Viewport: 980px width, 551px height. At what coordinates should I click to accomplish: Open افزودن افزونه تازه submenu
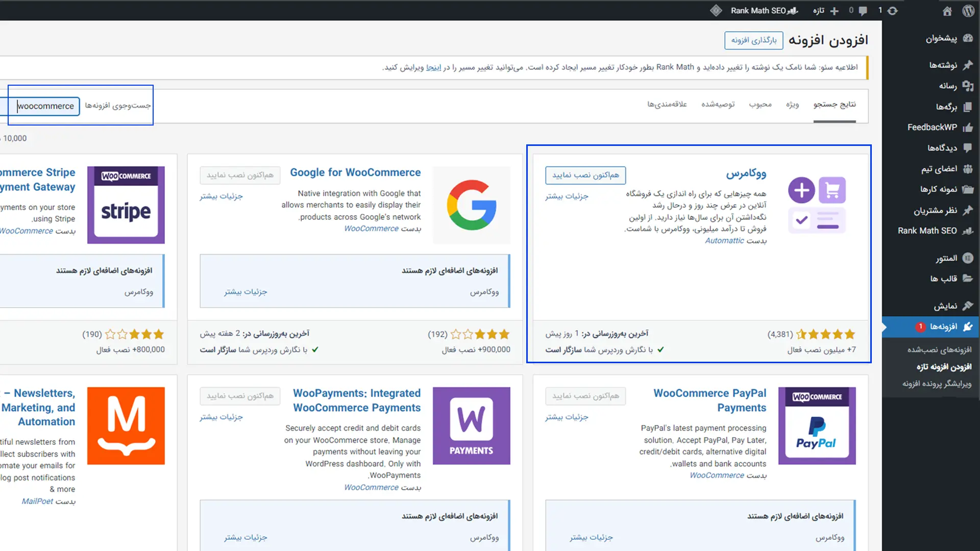tap(944, 367)
